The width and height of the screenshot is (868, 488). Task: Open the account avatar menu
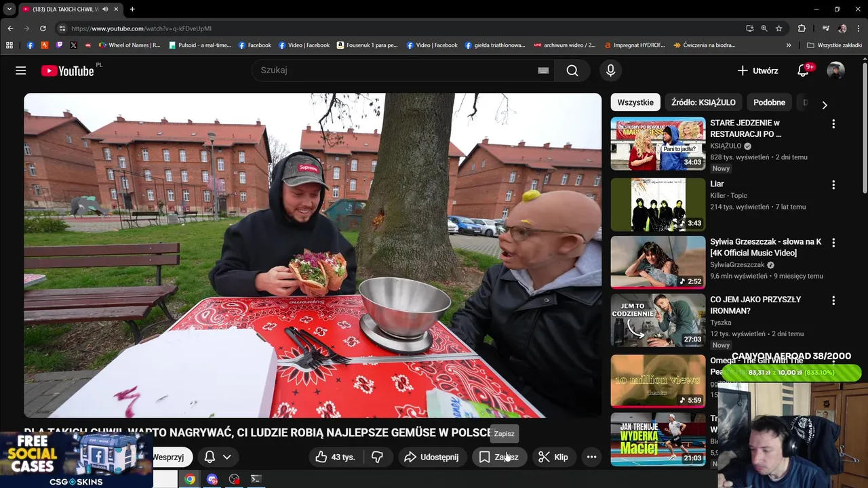[835, 70]
